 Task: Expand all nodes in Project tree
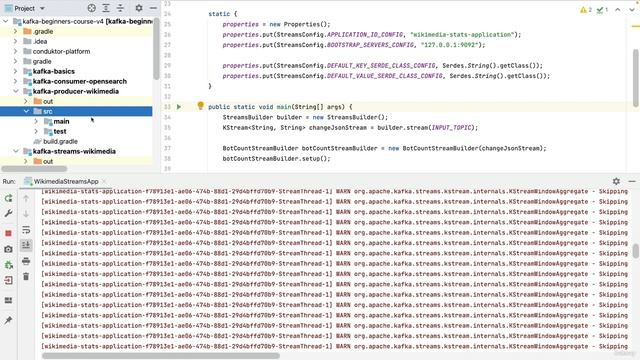pos(106,8)
